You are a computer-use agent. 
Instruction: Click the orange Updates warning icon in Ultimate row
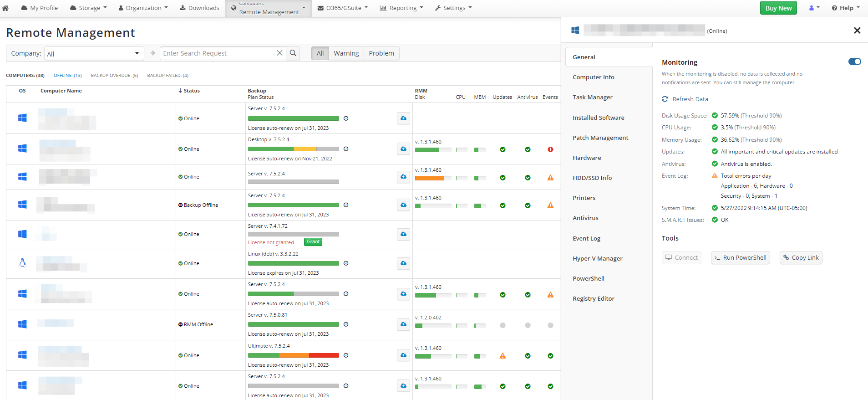point(503,356)
